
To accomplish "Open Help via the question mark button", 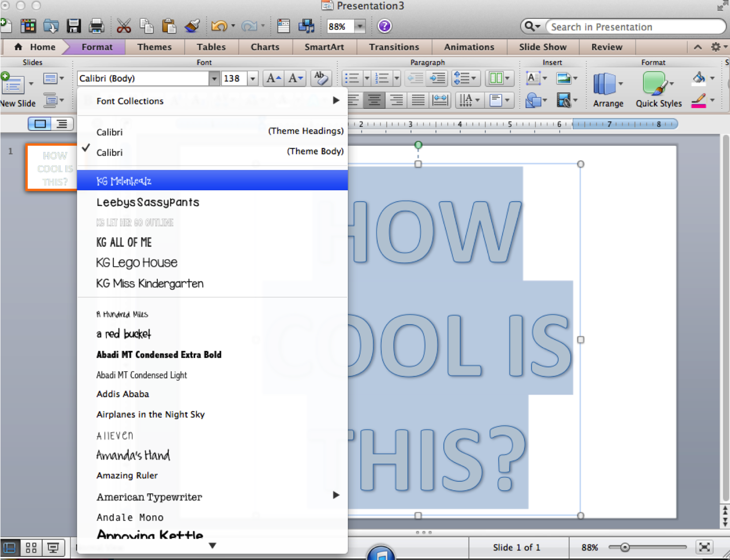I will 385,26.
